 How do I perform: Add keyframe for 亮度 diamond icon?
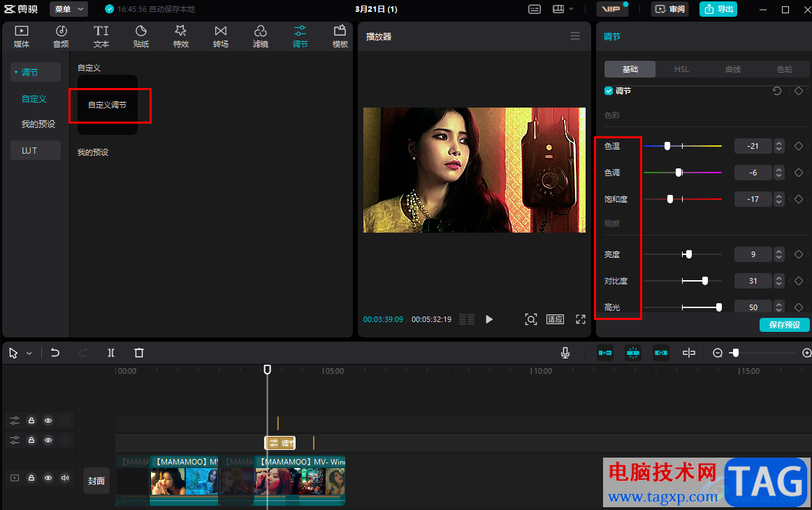(x=799, y=254)
